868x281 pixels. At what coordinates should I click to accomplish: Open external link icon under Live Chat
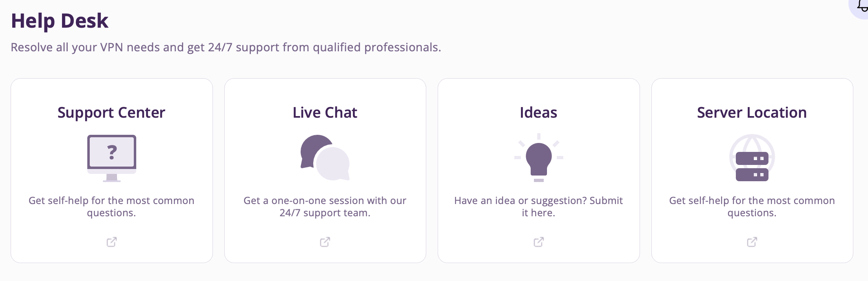click(325, 242)
